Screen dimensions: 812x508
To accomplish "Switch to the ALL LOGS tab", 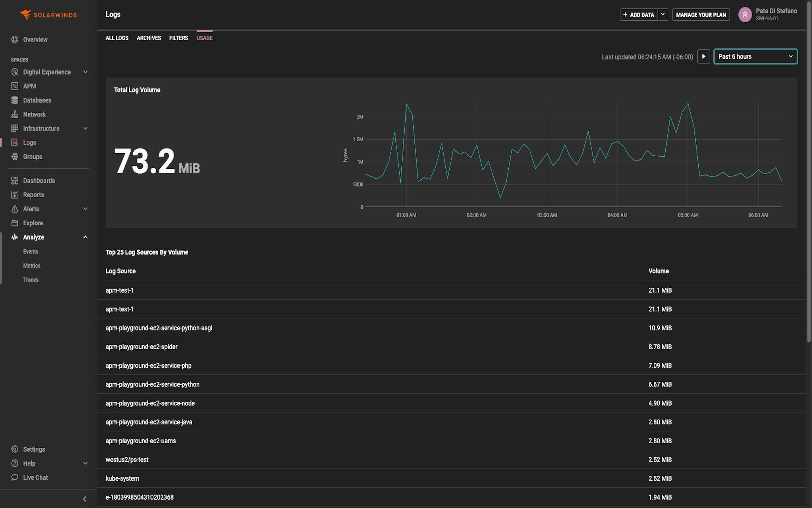I will click(x=117, y=38).
